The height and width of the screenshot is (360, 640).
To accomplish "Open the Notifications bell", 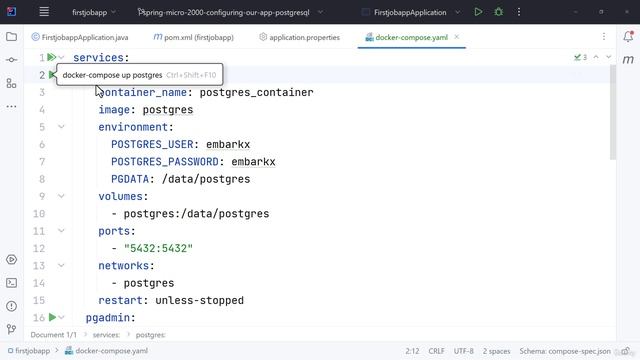I will pyautogui.click(x=628, y=37).
